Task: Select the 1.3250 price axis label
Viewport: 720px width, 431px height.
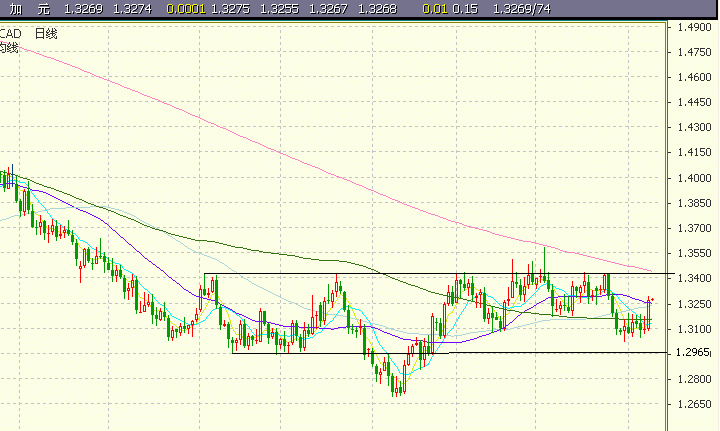Action: pos(694,304)
